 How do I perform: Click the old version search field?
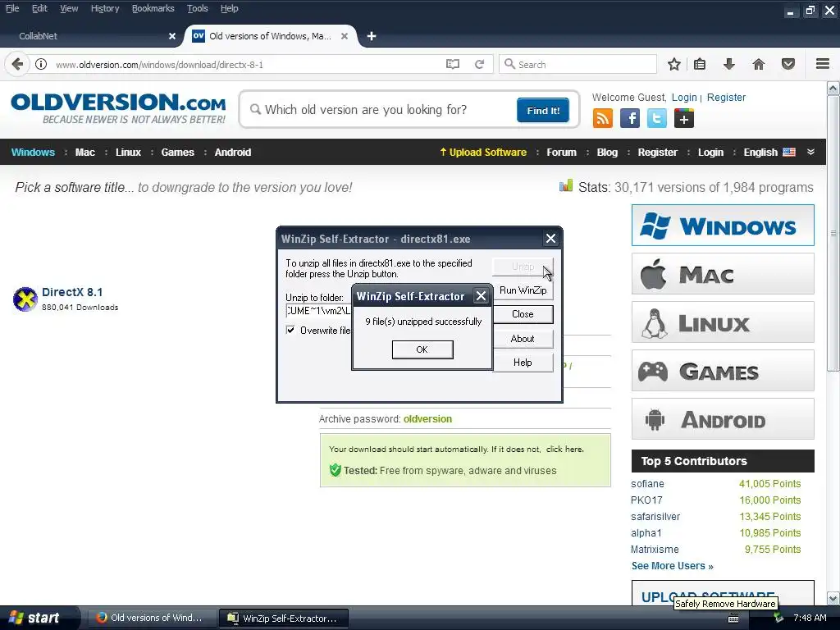tap(381, 110)
